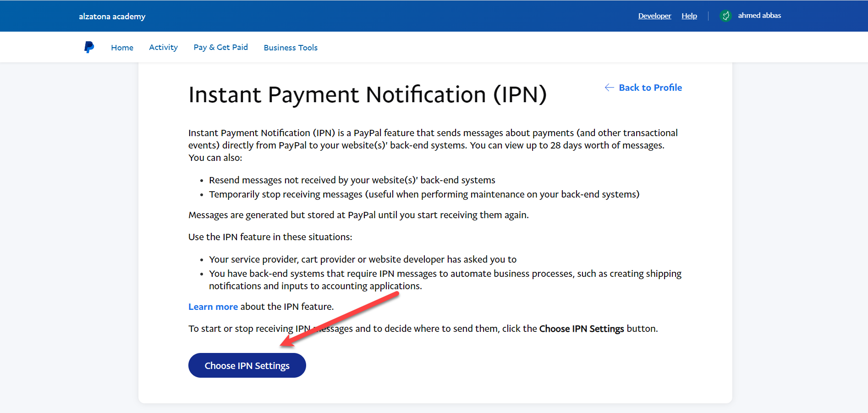Click the alzatona academy business name
The image size is (868, 413).
(112, 17)
